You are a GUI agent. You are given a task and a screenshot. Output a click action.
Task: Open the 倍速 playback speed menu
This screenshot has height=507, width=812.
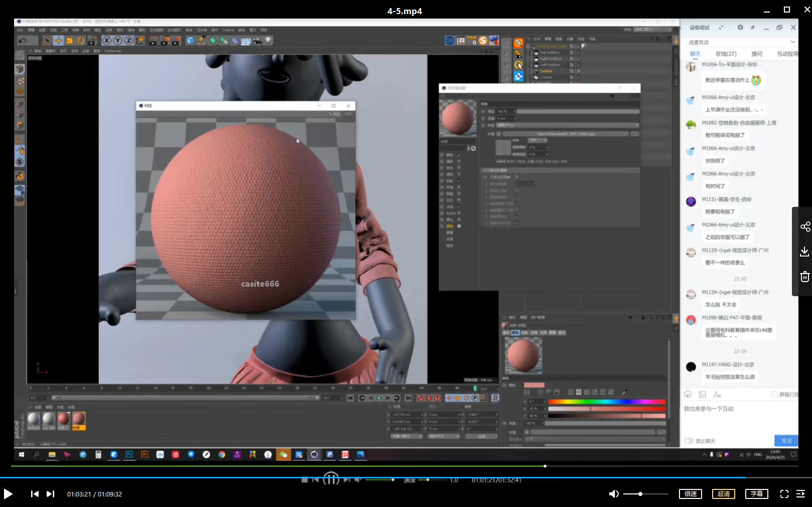(690, 494)
